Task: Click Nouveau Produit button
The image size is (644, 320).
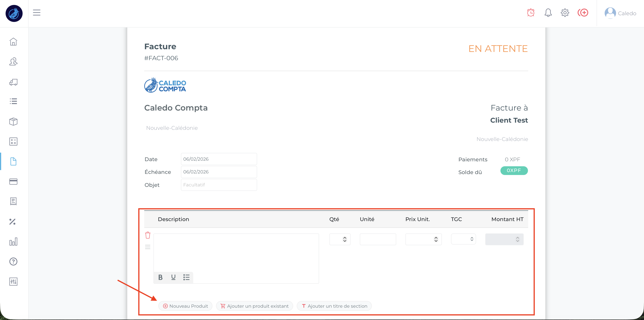Action: [186, 306]
